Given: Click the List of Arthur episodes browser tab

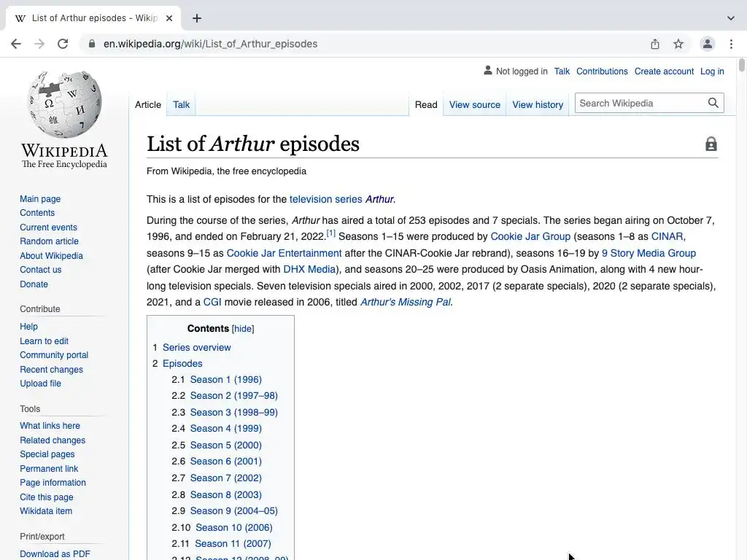Looking at the screenshot, I should pyautogui.click(x=93, y=18).
